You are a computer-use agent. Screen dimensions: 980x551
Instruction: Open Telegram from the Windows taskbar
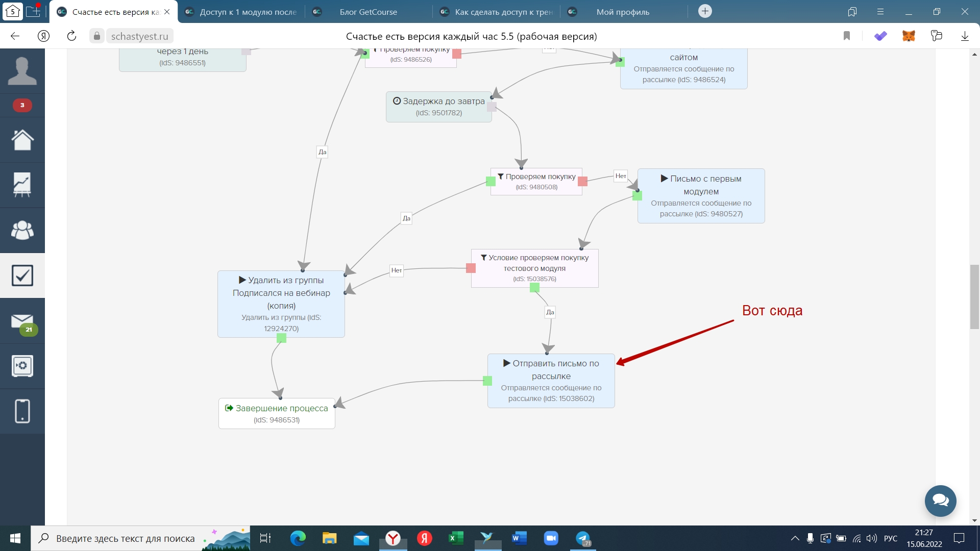tap(582, 538)
